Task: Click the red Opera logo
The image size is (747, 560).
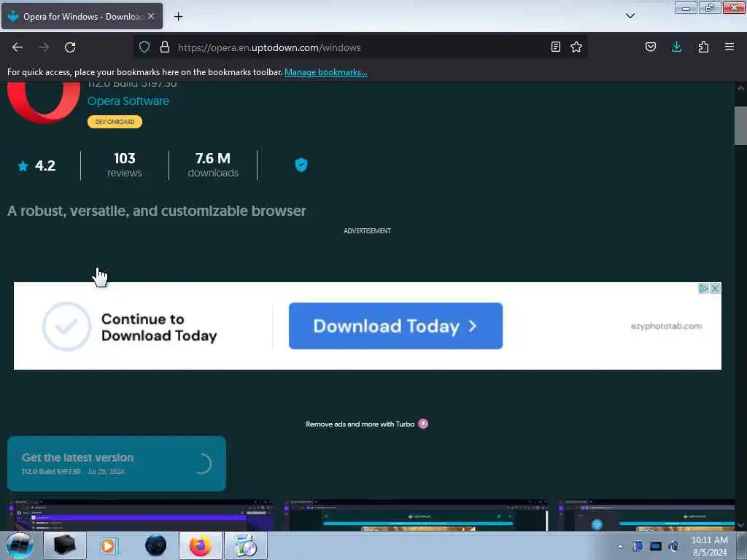Action: click(x=44, y=102)
